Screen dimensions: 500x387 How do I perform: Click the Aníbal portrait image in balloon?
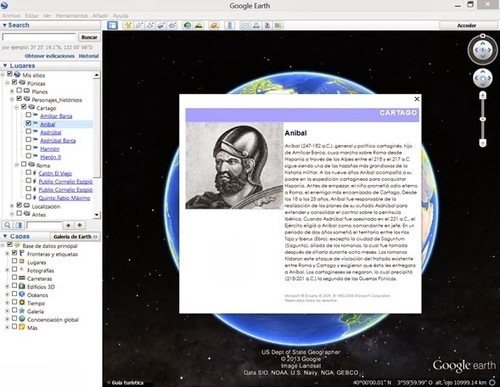234,166
